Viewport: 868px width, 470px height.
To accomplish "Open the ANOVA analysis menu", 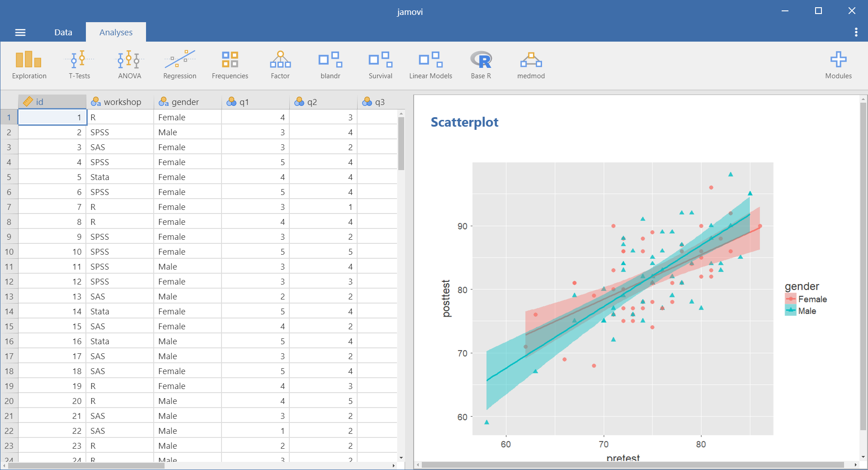I will tap(130, 65).
